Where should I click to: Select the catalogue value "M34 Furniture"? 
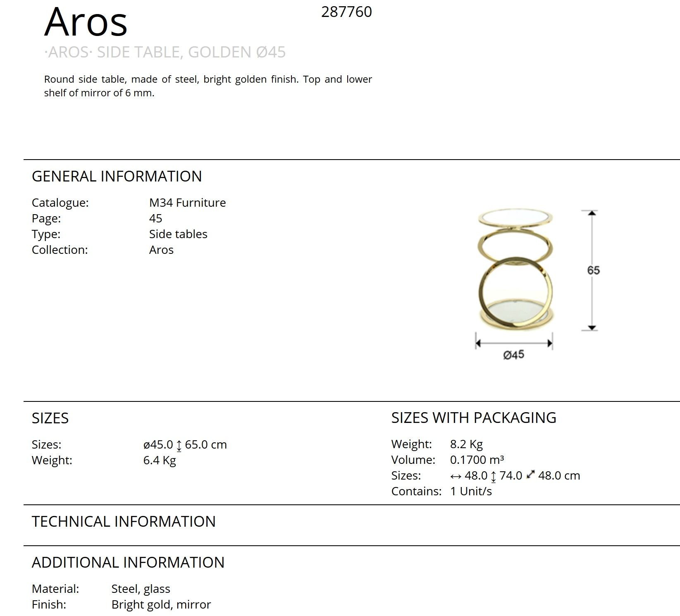coord(188,203)
